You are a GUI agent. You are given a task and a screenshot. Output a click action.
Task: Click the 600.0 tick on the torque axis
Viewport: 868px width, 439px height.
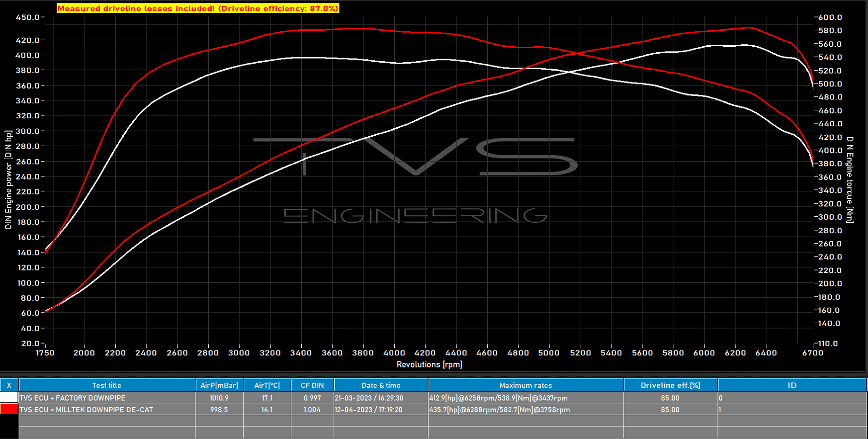click(830, 17)
